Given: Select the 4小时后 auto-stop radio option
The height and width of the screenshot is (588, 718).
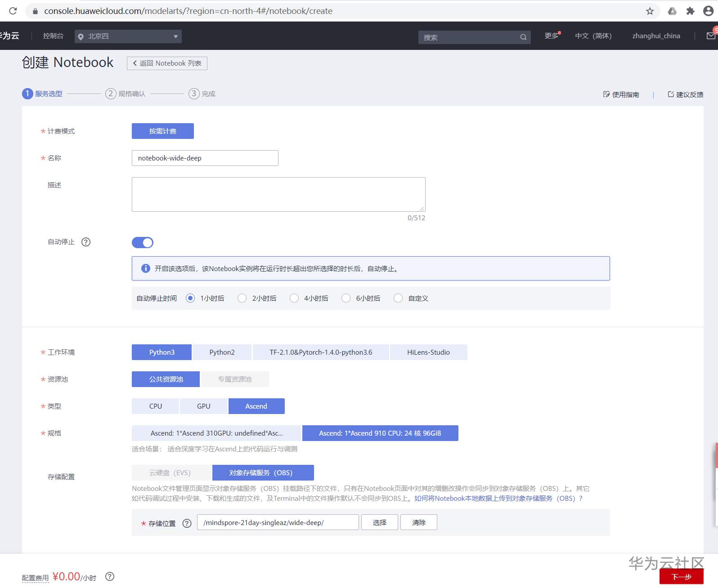Looking at the screenshot, I should [x=294, y=298].
